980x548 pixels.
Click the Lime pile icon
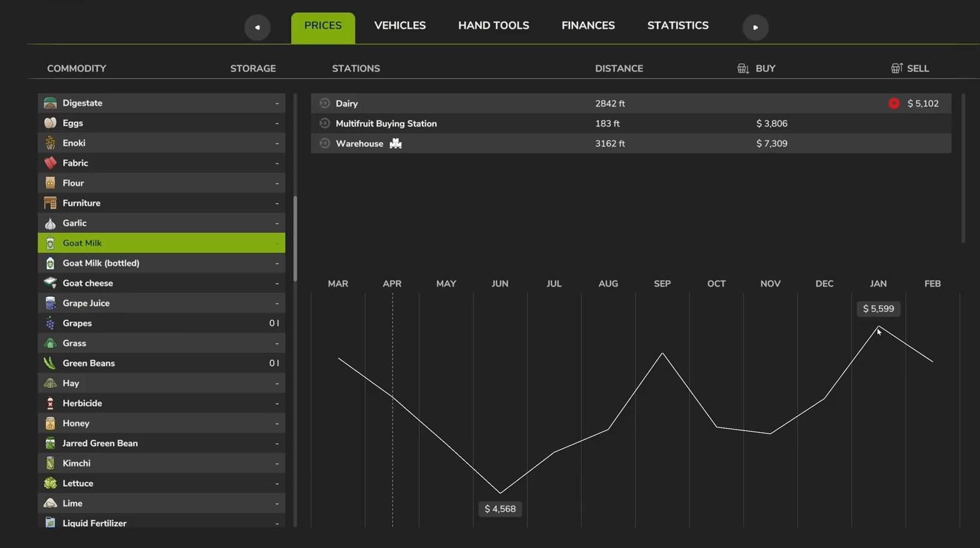pyautogui.click(x=50, y=504)
